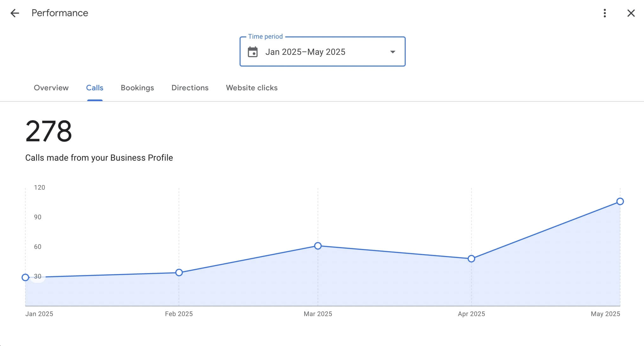Click the calendar icon in Time period
The height and width of the screenshot is (346, 644).
(x=253, y=52)
